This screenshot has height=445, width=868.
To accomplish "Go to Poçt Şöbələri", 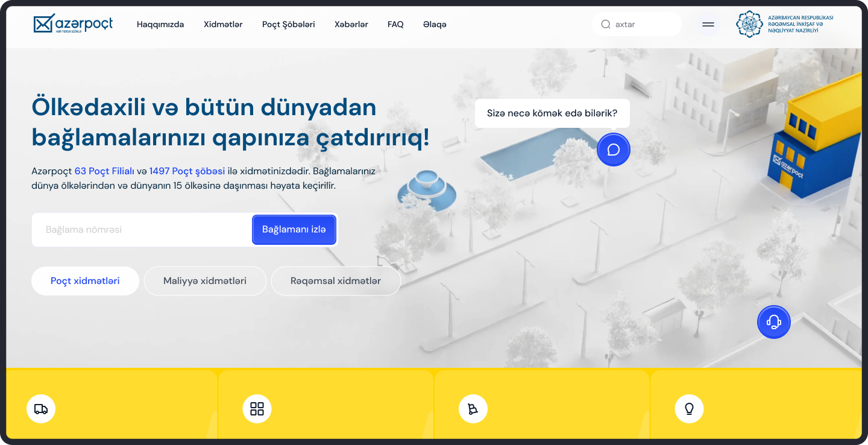I will point(289,25).
